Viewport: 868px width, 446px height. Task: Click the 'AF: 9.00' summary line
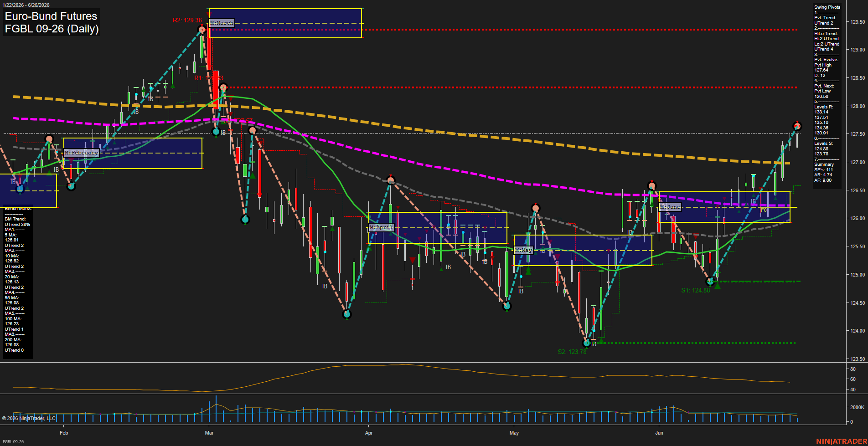coord(823,180)
